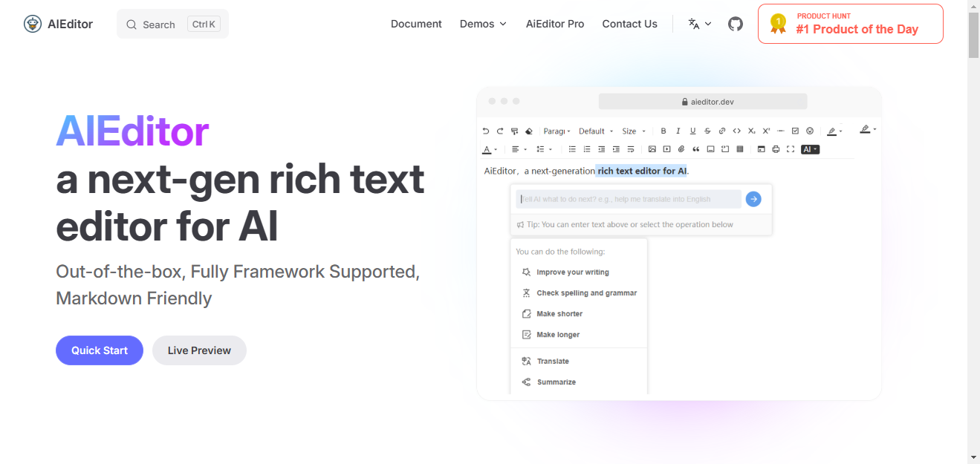The height and width of the screenshot is (464, 980).
Task: Open the line height dropdown
Action: [544, 149]
